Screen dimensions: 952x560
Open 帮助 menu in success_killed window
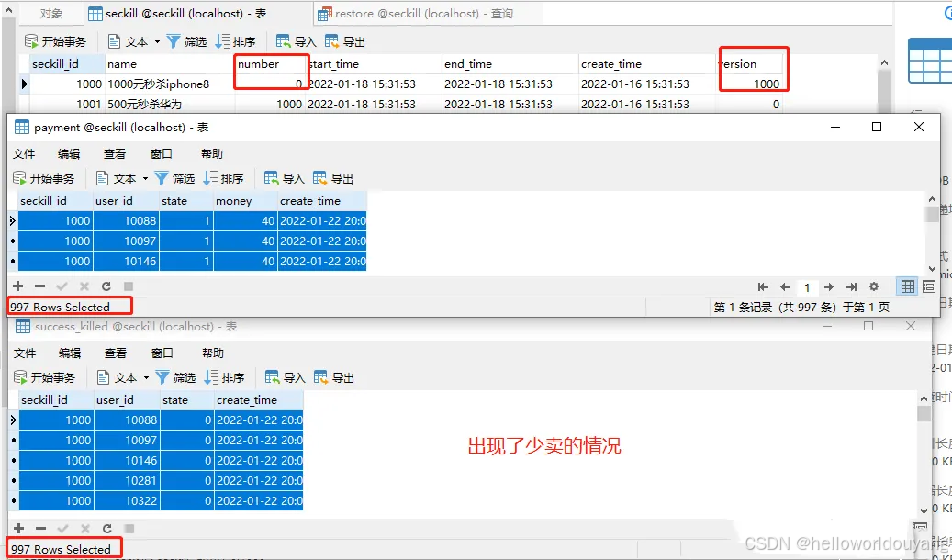pos(213,353)
